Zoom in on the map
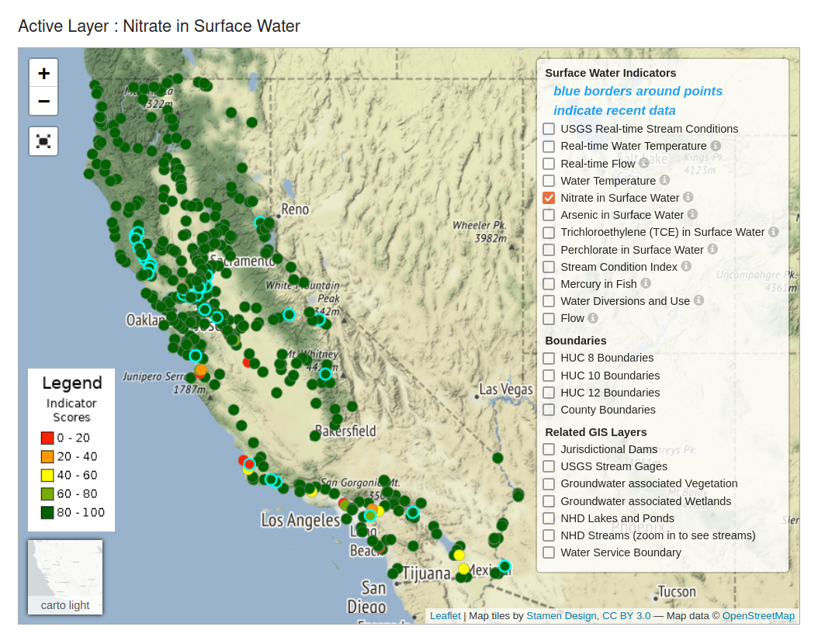This screenshot has width=818, height=644. coord(43,73)
